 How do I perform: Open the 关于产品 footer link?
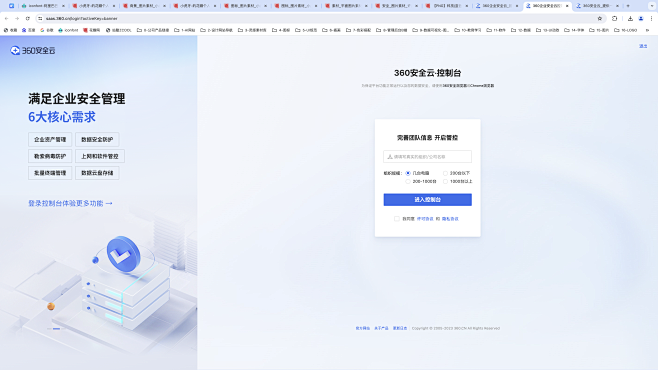(381, 328)
